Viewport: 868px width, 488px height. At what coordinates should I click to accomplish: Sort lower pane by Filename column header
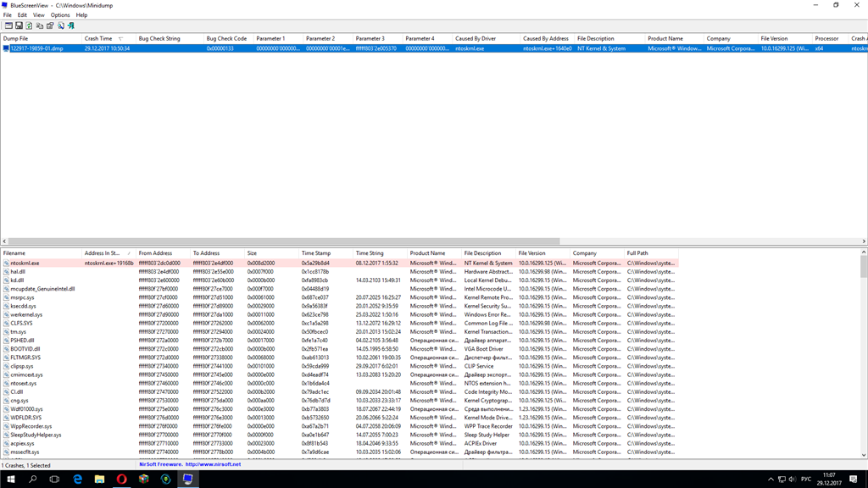pos(41,253)
